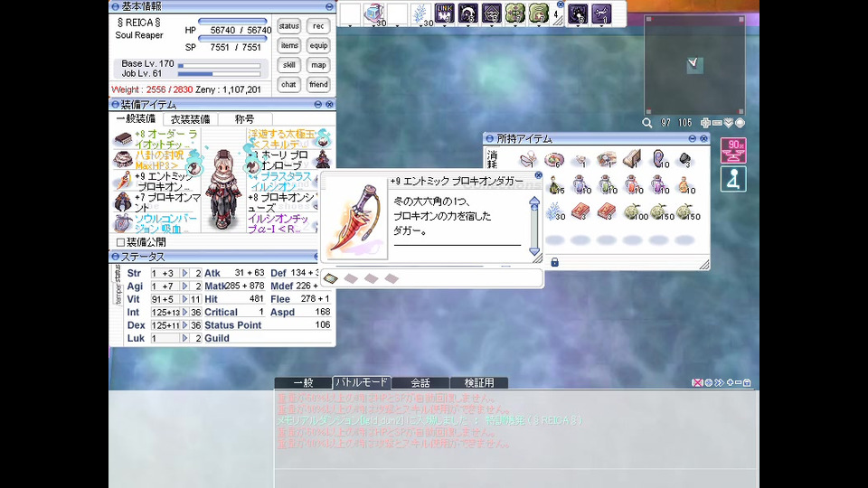Raise Int with its arrow button
This screenshot has width=868, height=488.
point(184,312)
